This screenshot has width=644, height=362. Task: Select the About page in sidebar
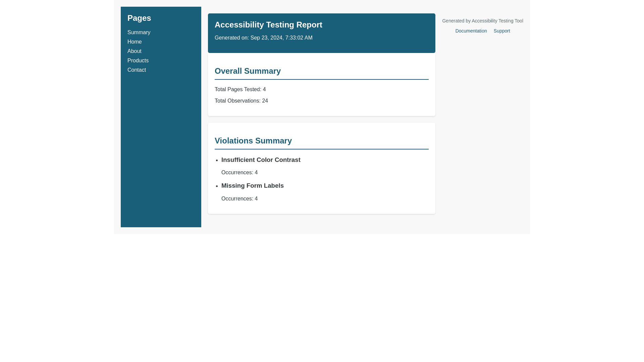[x=134, y=51]
